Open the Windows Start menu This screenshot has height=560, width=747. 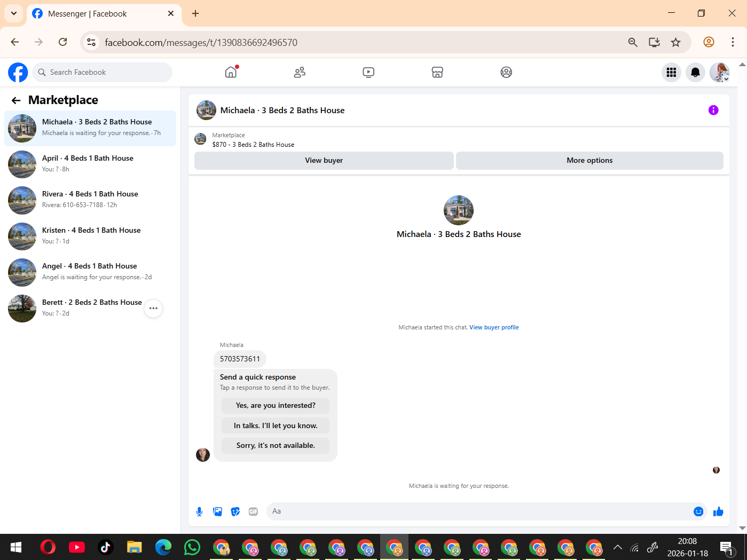[x=16, y=547]
